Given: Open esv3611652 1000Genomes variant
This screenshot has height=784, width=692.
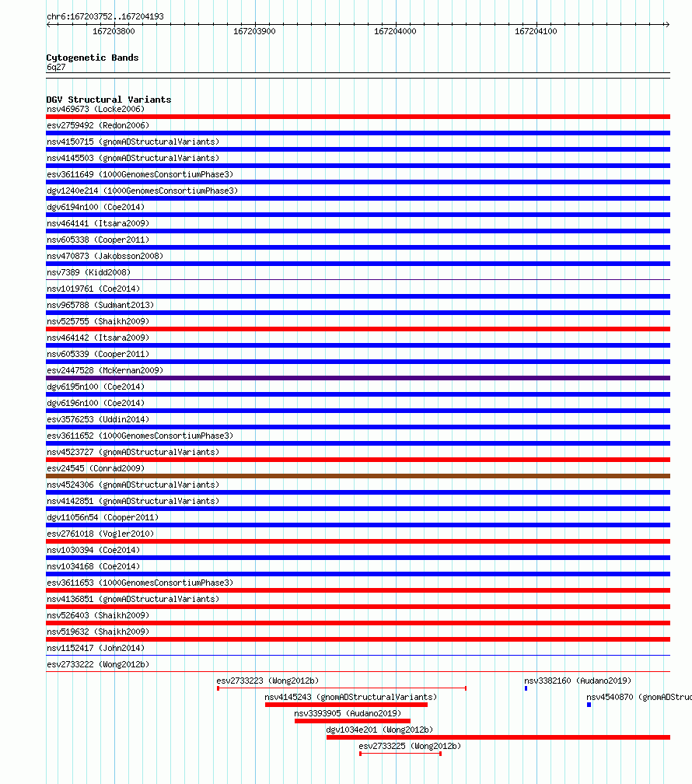Looking at the screenshot, I should [140, 436].
